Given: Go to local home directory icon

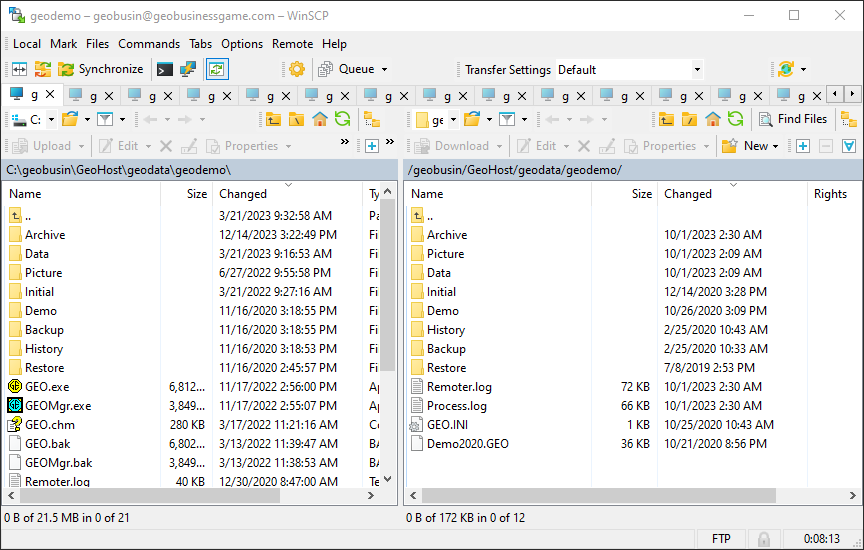Looking at the screenshot, I should (320, 119).
